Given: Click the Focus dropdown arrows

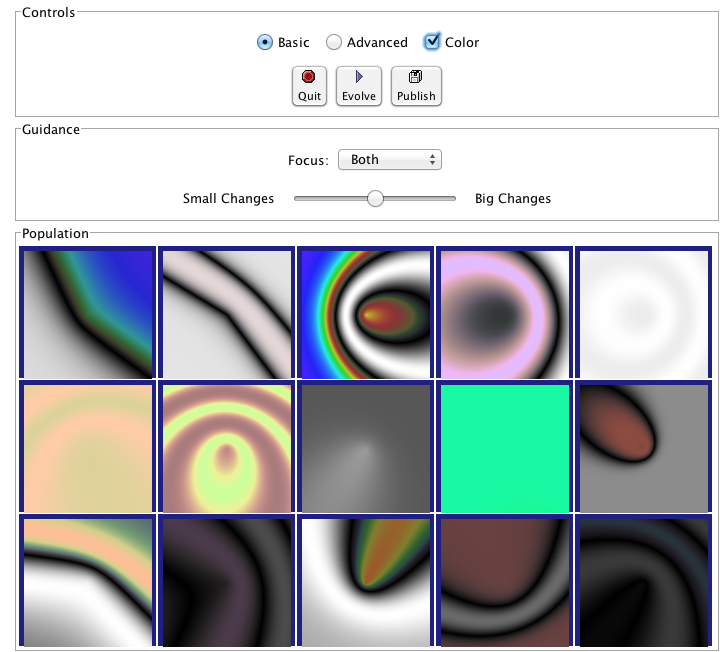Looking at the screenshot, I should [x=432, y=160].
